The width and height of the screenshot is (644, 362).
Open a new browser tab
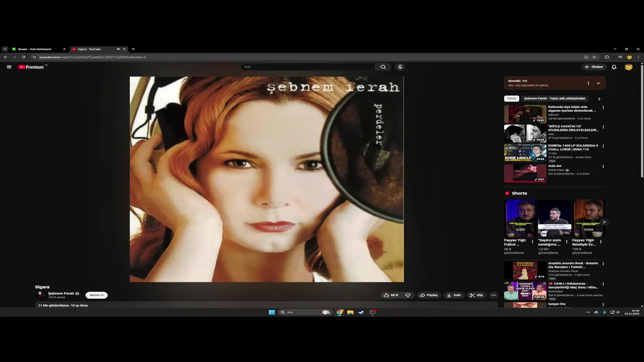click(x=133, y=49)
